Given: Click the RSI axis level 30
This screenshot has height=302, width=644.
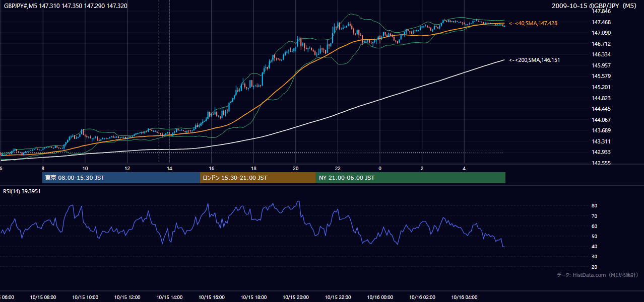Looking at the screenshot, I should click(594, 257).
